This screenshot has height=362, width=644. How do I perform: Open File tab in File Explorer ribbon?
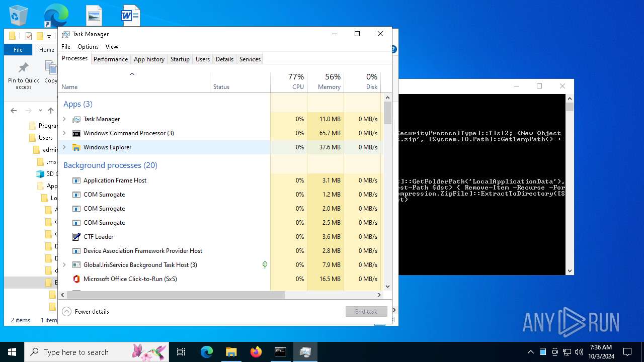tap(18, 50)
